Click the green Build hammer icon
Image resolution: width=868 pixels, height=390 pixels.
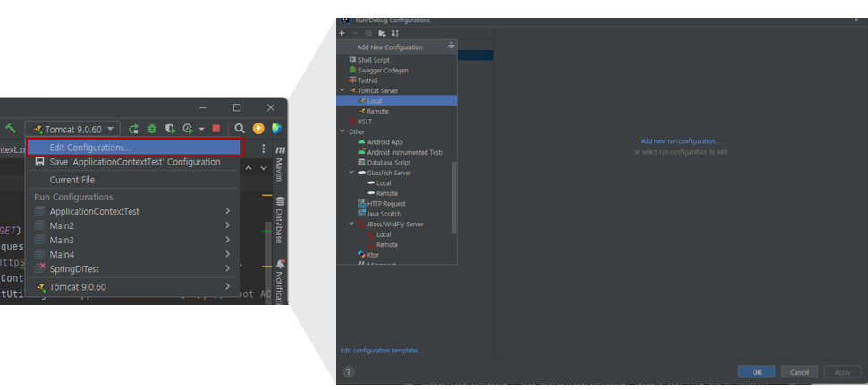(11, 129)
